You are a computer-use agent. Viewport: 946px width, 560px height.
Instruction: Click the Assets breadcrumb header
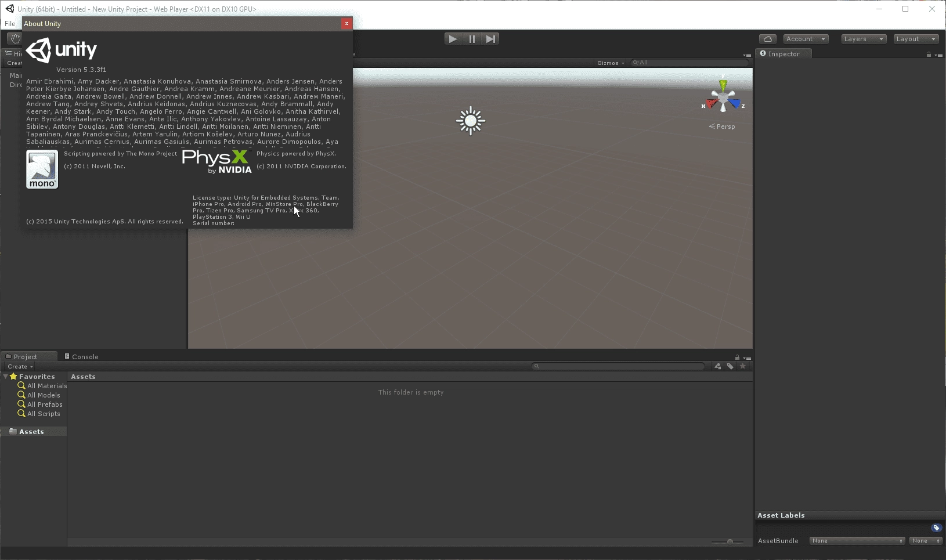pos(83,377)
